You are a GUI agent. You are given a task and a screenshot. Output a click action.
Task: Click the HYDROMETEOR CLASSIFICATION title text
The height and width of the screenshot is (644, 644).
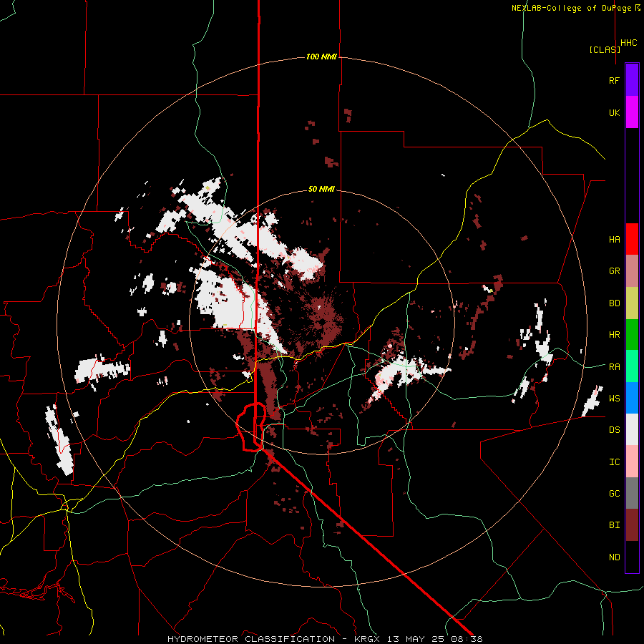tap(251, 639)
